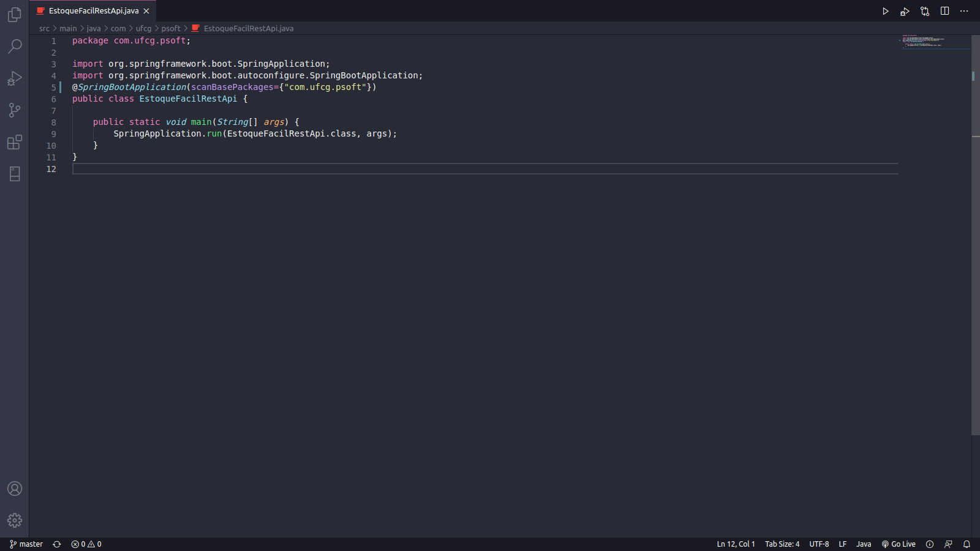Debug the Java file with debug icon
The image size is (980, 551).
pos(905,11)
